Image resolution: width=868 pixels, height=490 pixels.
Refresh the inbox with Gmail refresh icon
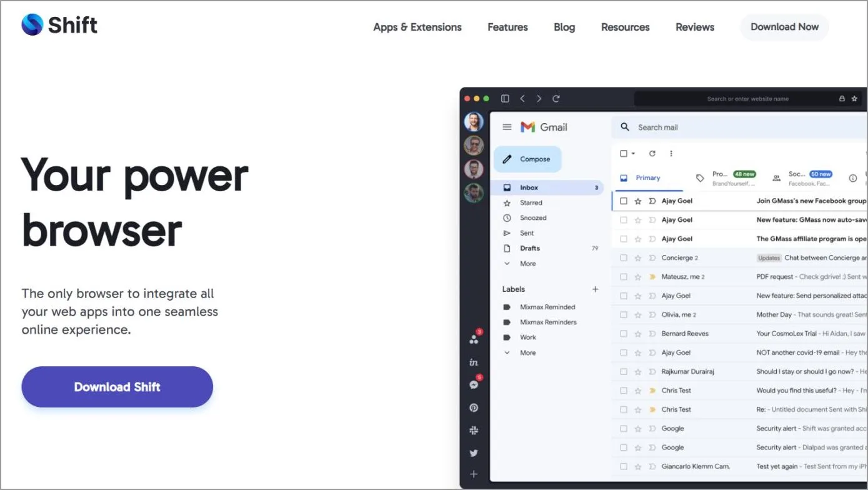(652, 153)
